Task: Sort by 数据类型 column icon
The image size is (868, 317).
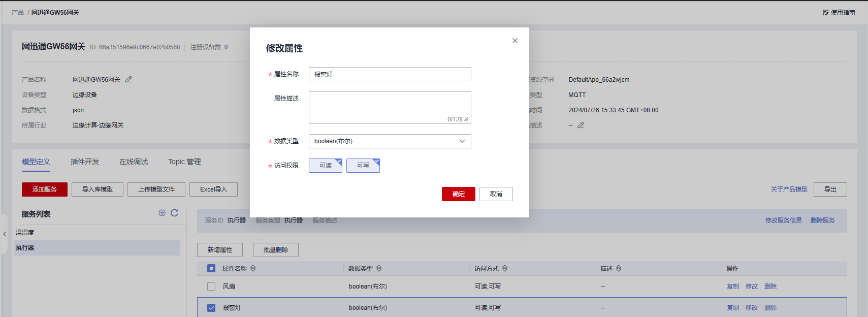Action: click(379, 269)
